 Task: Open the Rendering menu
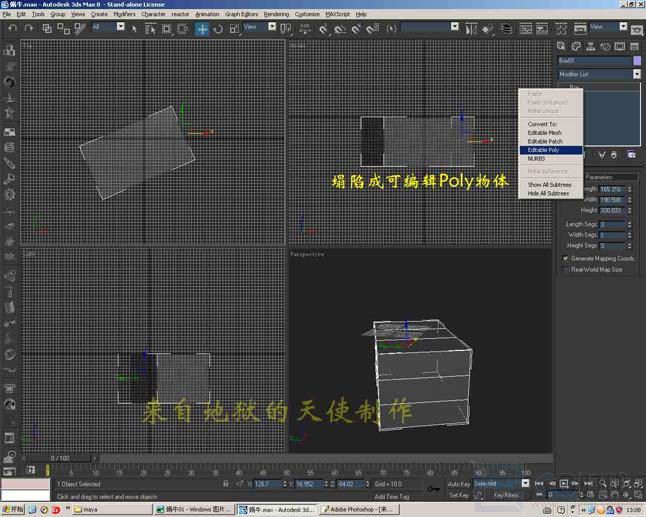click(x=276, y=14)
